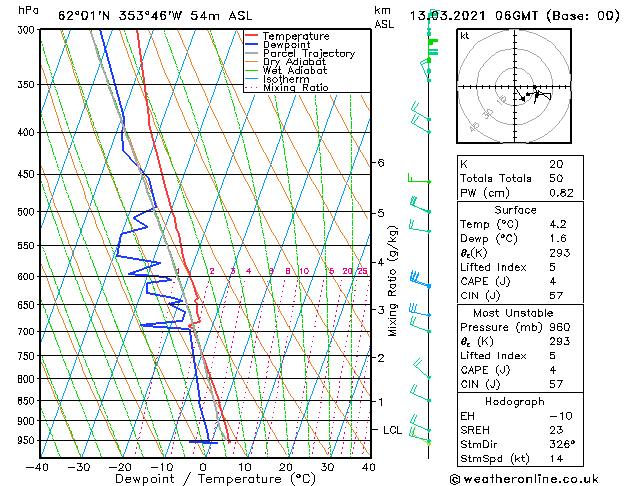Click the Mixing Ratio (g/kg) axis title
Screen dimensions: 629x486
(x=392, y=281)
